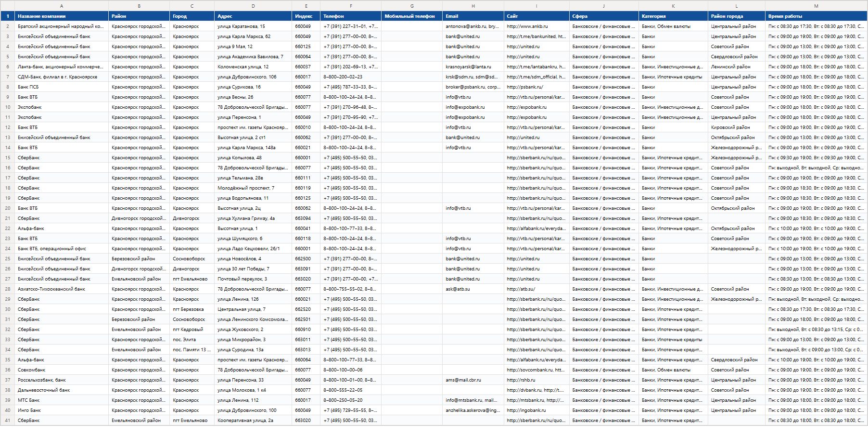Select column D by its letter header

pyautogui.click(x=253, y=6)
